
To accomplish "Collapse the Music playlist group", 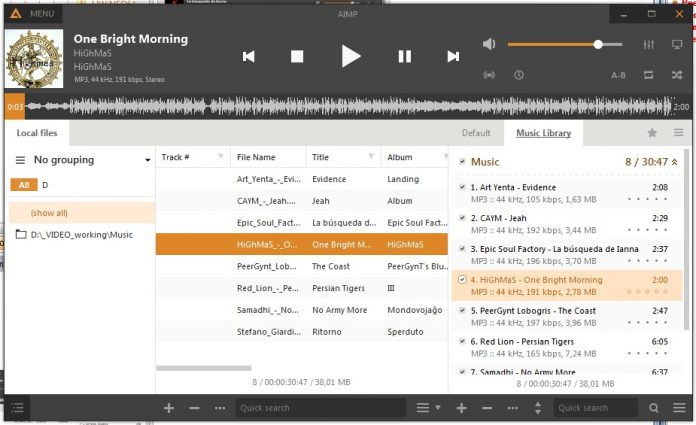I will tap(674, 162).
